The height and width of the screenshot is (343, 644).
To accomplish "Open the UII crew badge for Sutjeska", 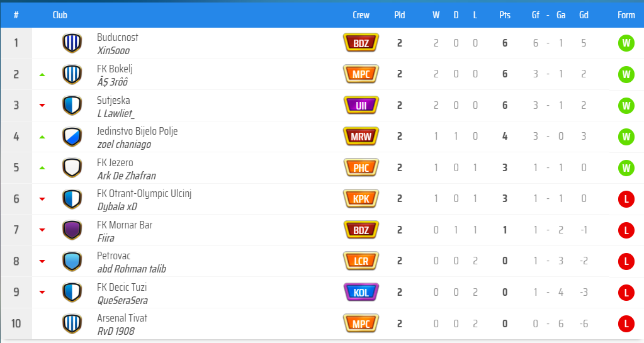I will 361,105.
